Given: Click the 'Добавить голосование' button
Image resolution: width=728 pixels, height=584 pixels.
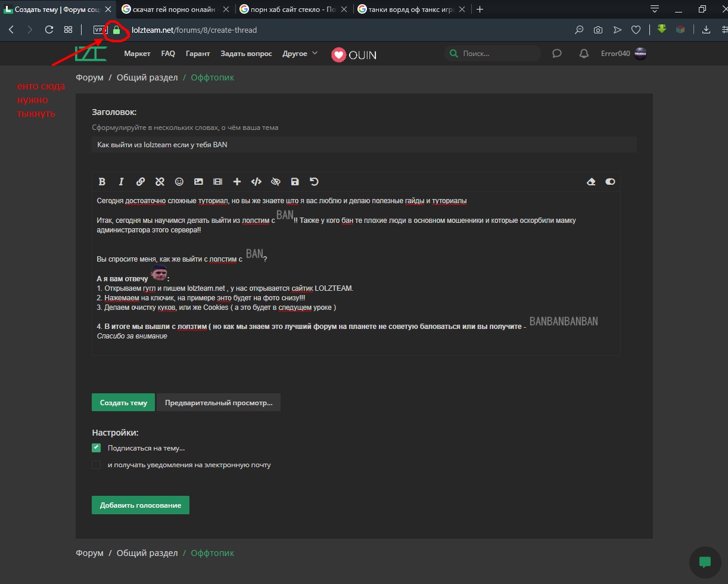Looking at the screenshot, I should click(x=141, y=505).
